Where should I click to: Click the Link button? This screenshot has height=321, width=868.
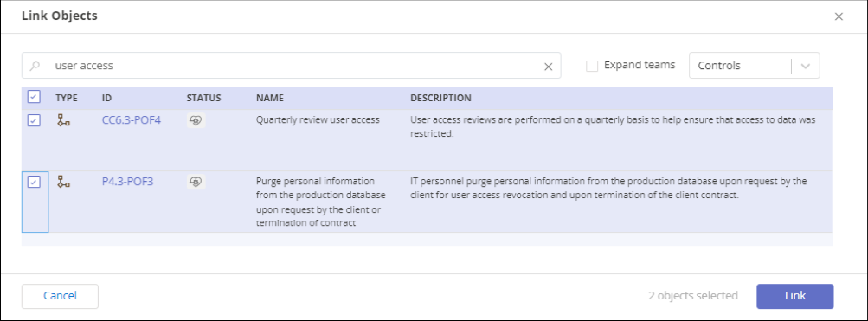click(795, 296)
